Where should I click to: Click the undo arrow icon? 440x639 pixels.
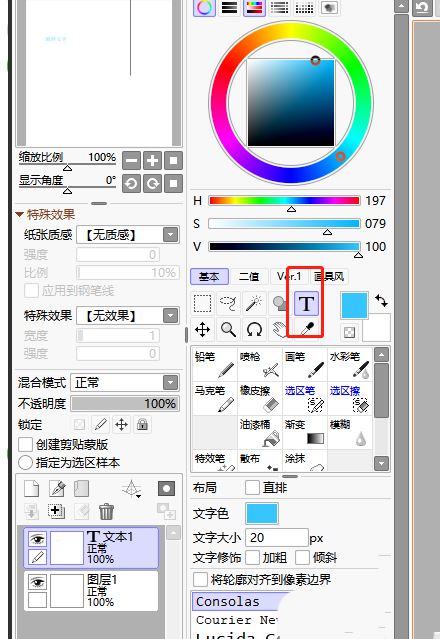422,7
